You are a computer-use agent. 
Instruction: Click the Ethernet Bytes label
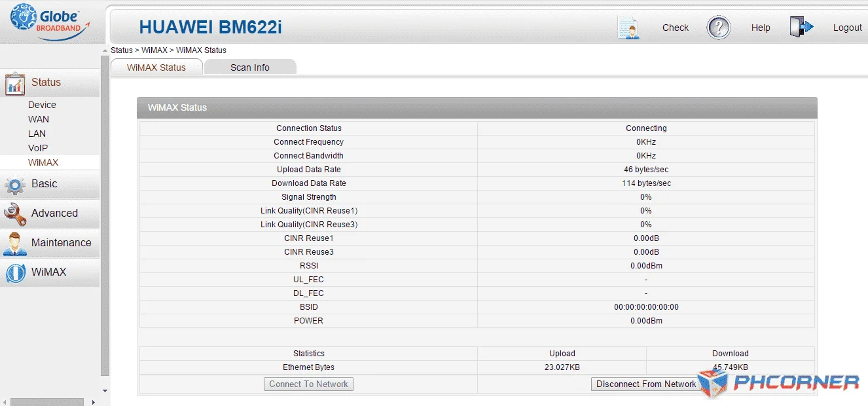point(309,367)
